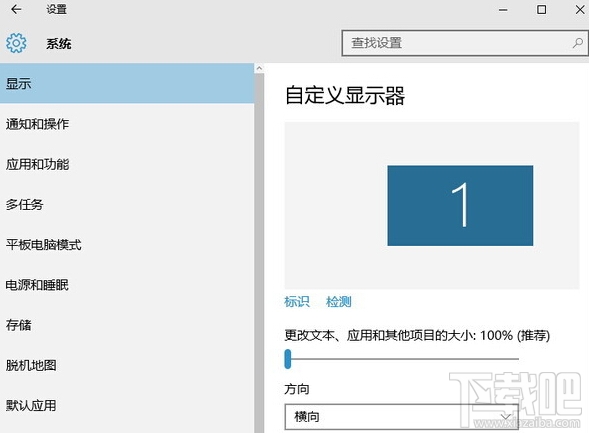This screenshot has width=589, height=433.
Task: Open 电源和睡眠 settings
Action: coord(127,285)
